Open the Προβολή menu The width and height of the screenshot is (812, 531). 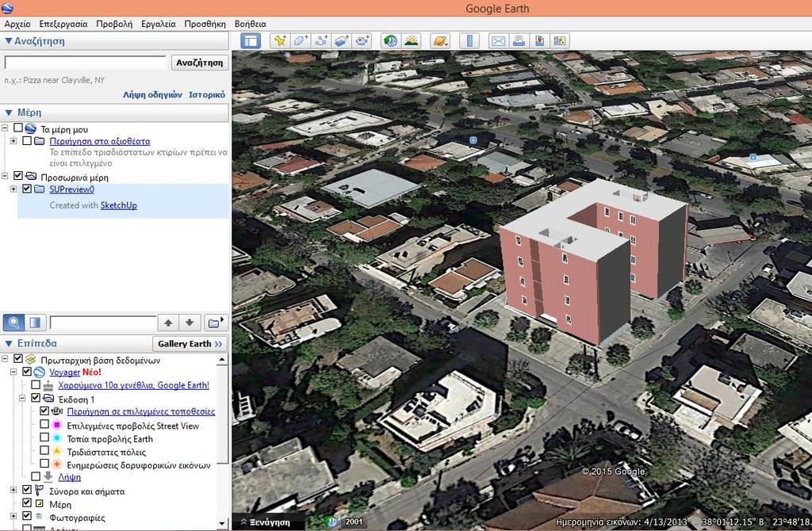[114, 24]
